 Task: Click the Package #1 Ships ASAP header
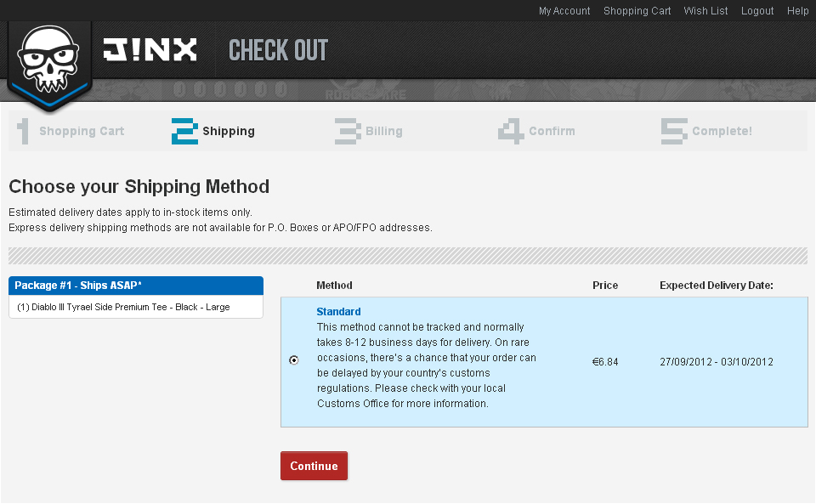pos(78,286)
